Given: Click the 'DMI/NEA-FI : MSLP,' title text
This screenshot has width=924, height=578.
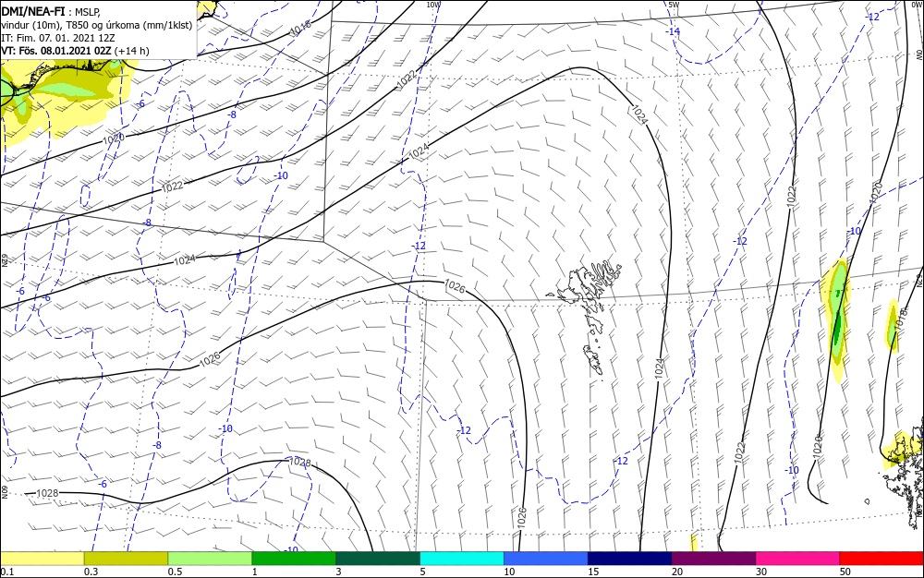Looking at the screenshot, I should [51, 12].
